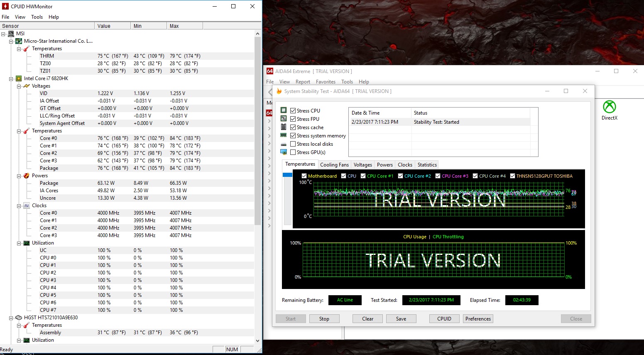The image size is (644, 355).
Task: Uncheck the Stress CPU checkbox
Action: [293, 111]
